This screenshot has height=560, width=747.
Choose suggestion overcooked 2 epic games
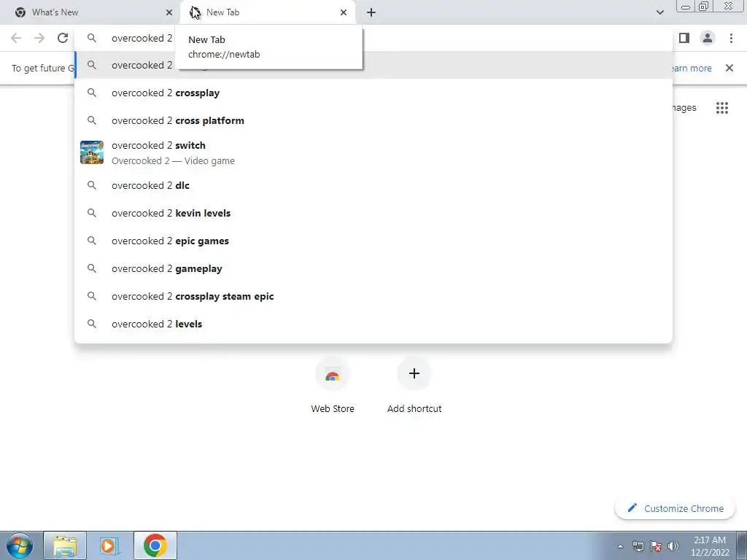point(373,241)
